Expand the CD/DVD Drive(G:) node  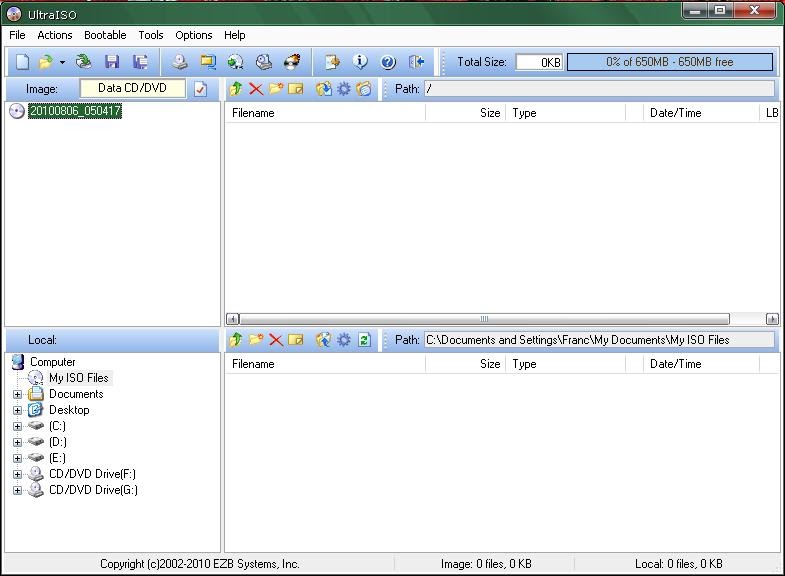18,490
